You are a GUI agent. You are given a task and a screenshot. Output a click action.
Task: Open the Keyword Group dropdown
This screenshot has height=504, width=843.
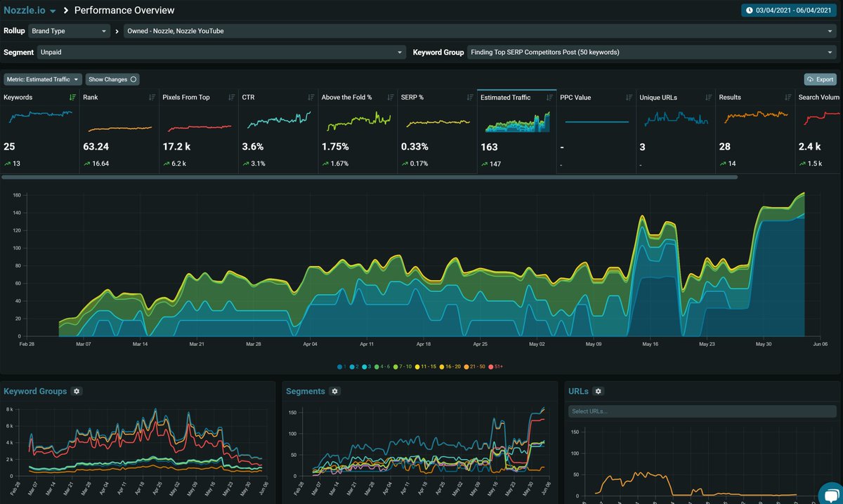tap(651, 52)
